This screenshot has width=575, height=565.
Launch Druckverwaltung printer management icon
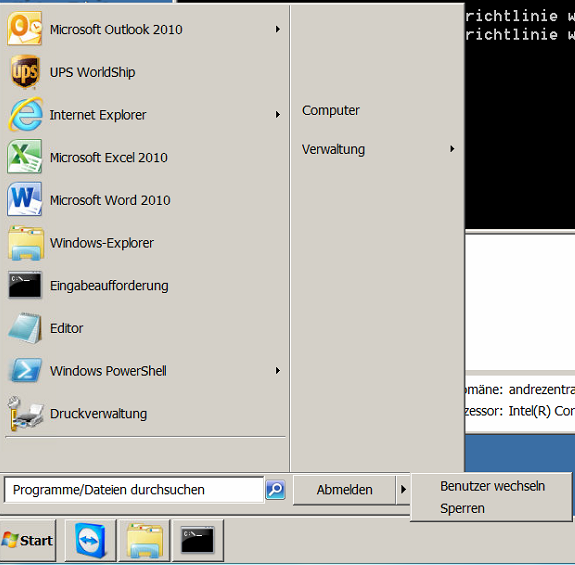tap(25, 413)
